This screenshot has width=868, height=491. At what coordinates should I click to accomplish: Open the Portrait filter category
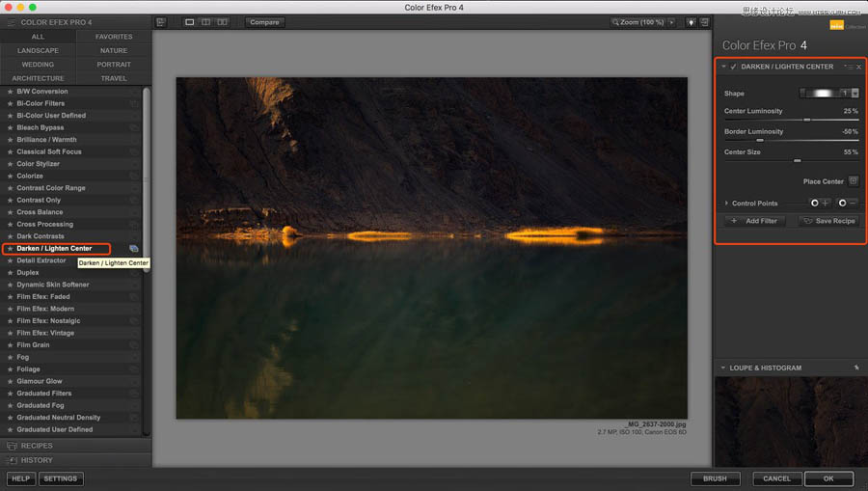(114, 65)
